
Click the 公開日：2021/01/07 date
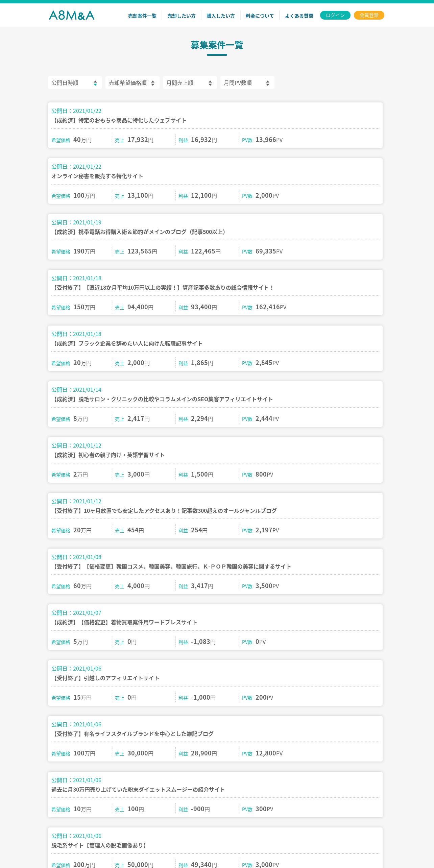click(x=76, y=613)
